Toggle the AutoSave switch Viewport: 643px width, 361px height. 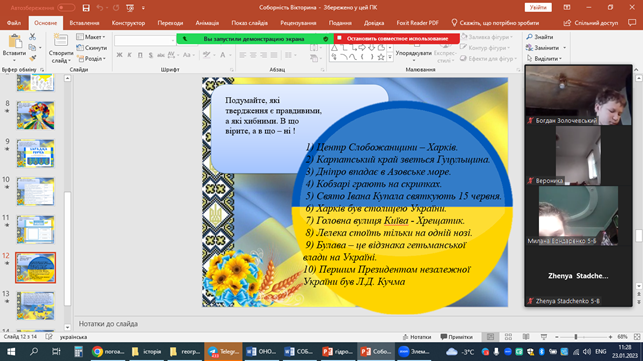click(x=66, y=8)
